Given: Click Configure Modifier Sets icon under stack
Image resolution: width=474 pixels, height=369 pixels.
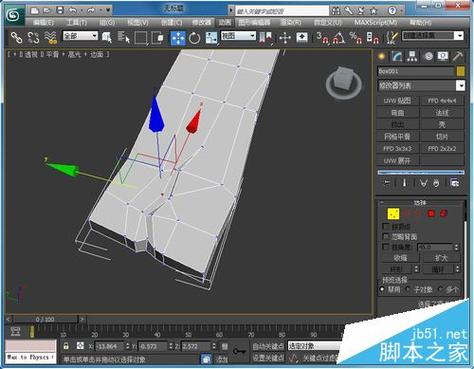Looking at the screenshot, I should click(455, 183).
